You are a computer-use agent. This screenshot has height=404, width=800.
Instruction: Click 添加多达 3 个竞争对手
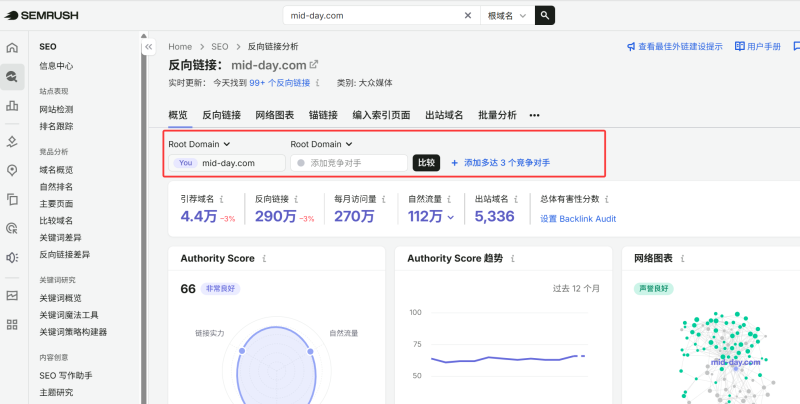[501, 163]
